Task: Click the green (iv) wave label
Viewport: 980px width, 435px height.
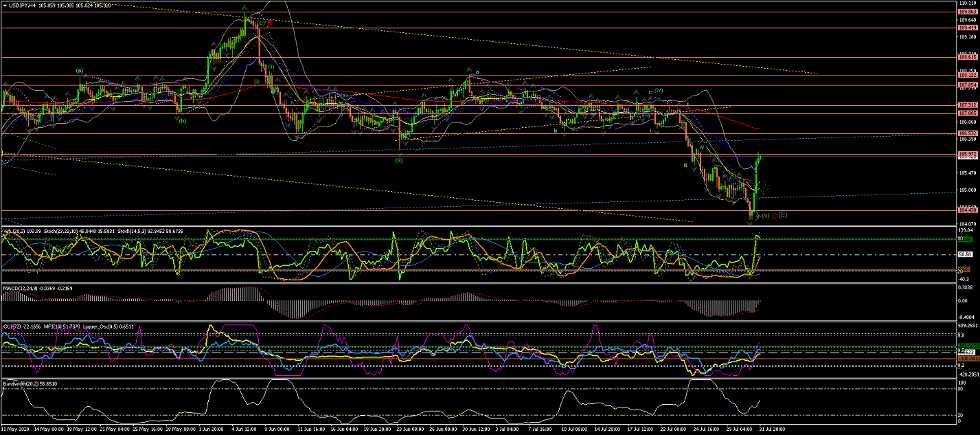Action: click(x=658, y=90)
